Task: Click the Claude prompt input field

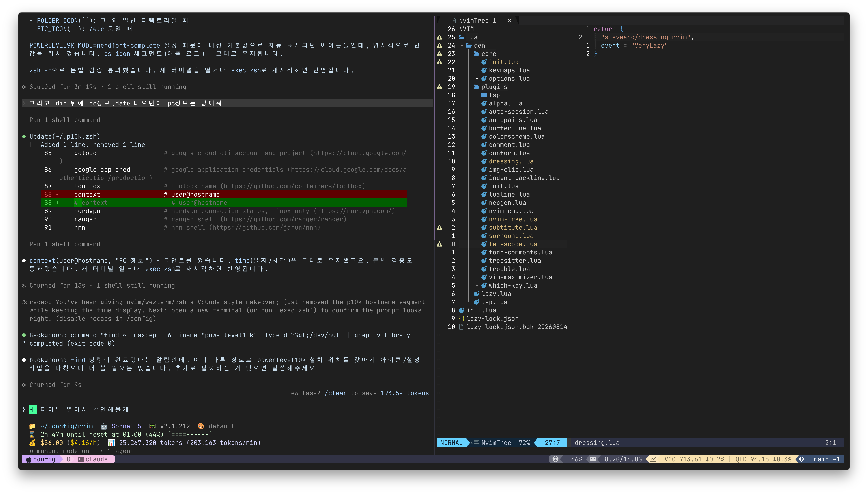Action: tap(227, 409)
